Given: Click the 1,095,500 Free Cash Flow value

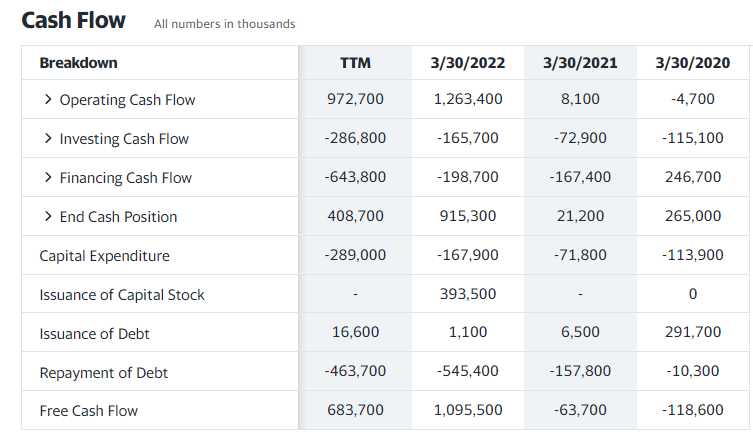Looking at the screenshot, I should (x=468, y=410).
